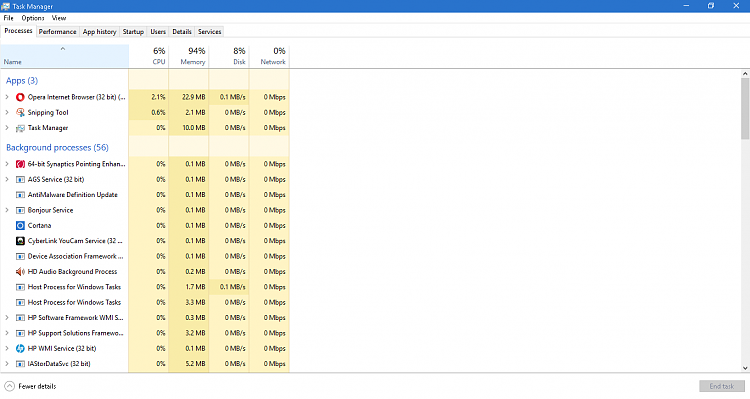This screenshot has width=750, height=399.
Task: Expand the AGS Service row
Action: (x=7, y=179)
